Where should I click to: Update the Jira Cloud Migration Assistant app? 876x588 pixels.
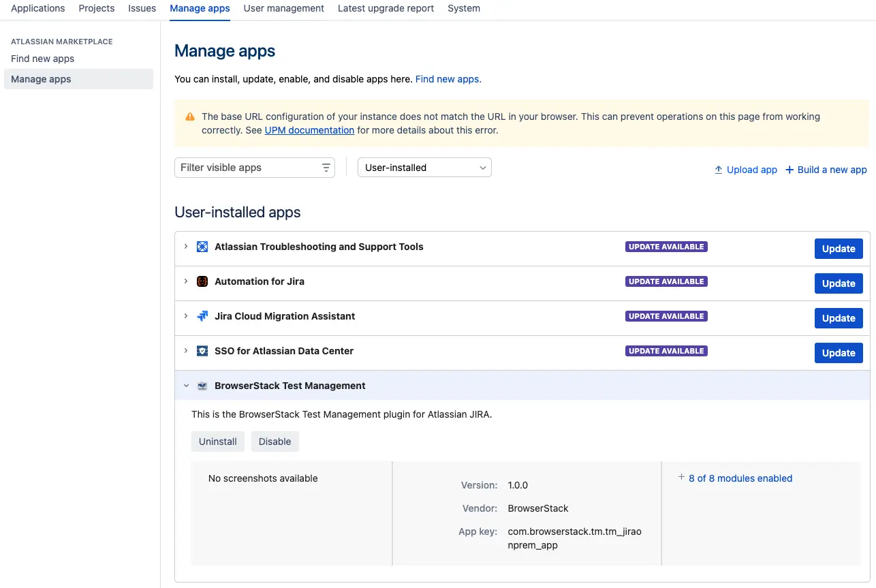[838, 318]
